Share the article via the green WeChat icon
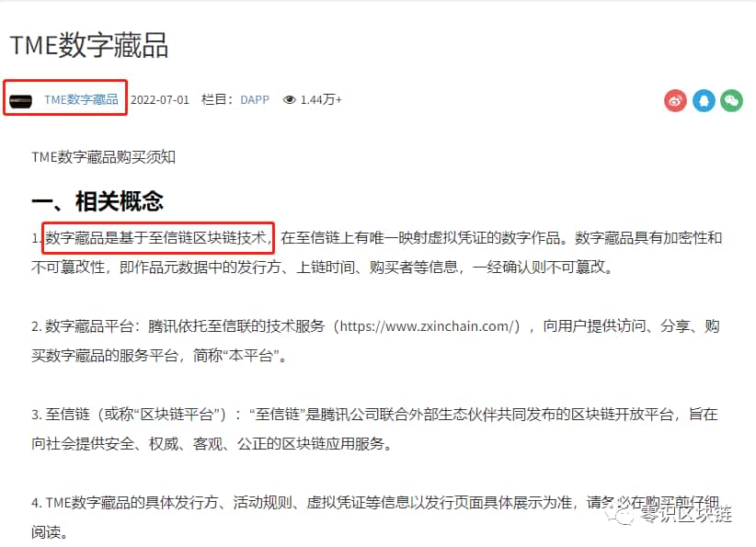 tap(731, 100)
